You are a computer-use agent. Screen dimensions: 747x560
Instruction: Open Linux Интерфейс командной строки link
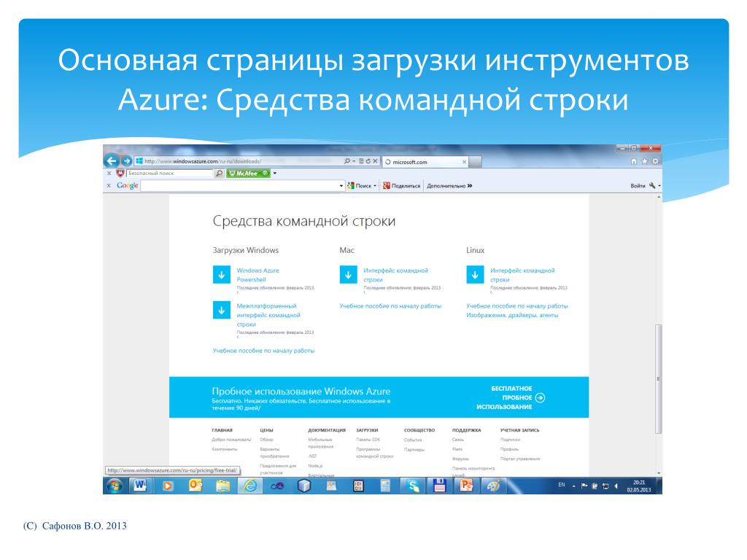pos(522,275)
